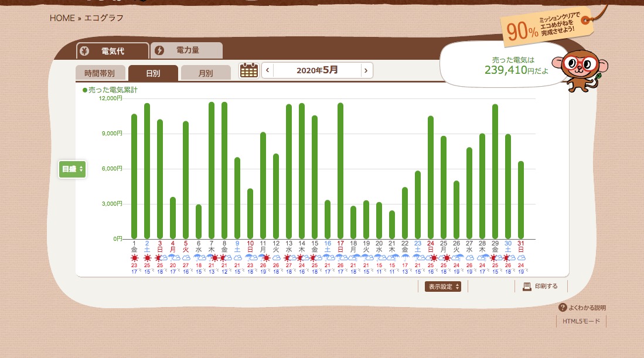Viewport: 644px width, 358px height.
Task: Click the question mark help icon
Action: click(x=563, y=308)
